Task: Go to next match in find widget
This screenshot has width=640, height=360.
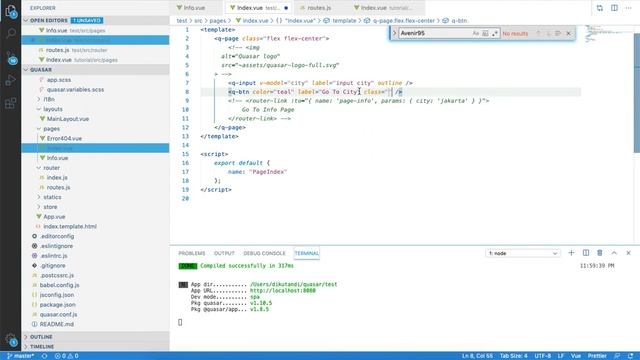Action: click(548, 33)
